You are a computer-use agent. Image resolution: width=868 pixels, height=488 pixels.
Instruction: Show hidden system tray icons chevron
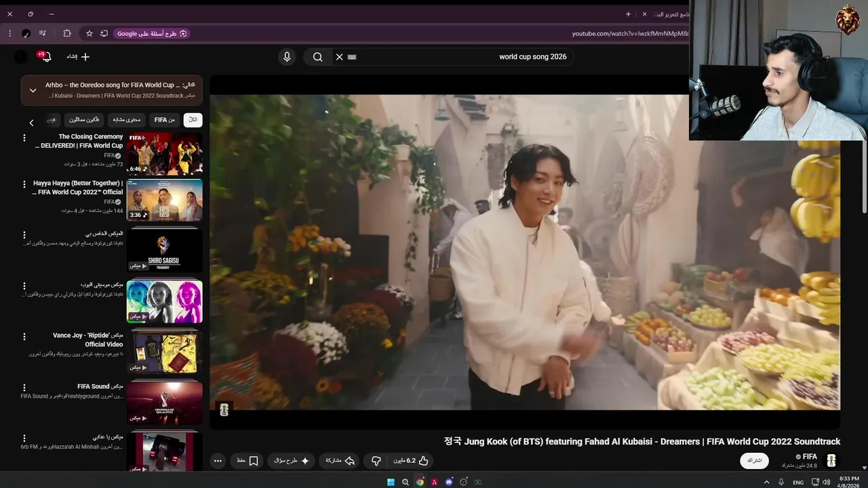click(x=766, y=482)
